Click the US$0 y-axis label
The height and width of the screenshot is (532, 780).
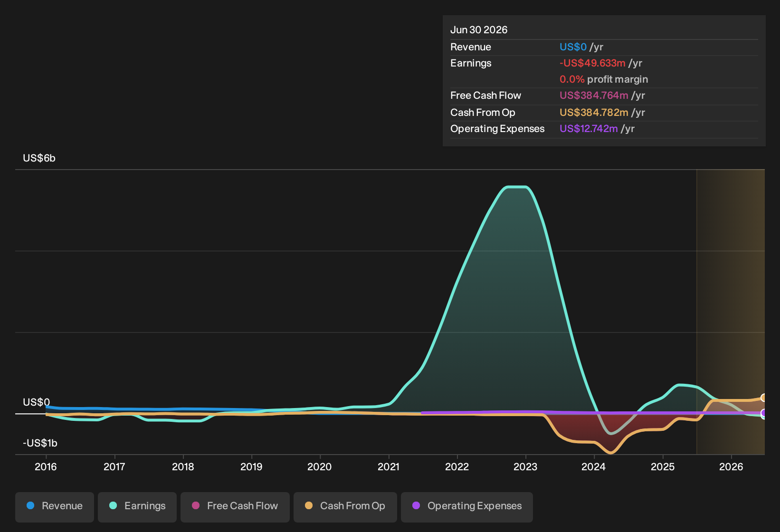coord(36,402)
